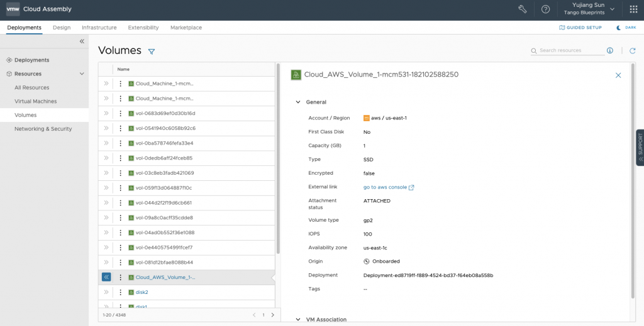Open the Marketplace tab
The width and height of the screenshot is (644, 326).
186,28
